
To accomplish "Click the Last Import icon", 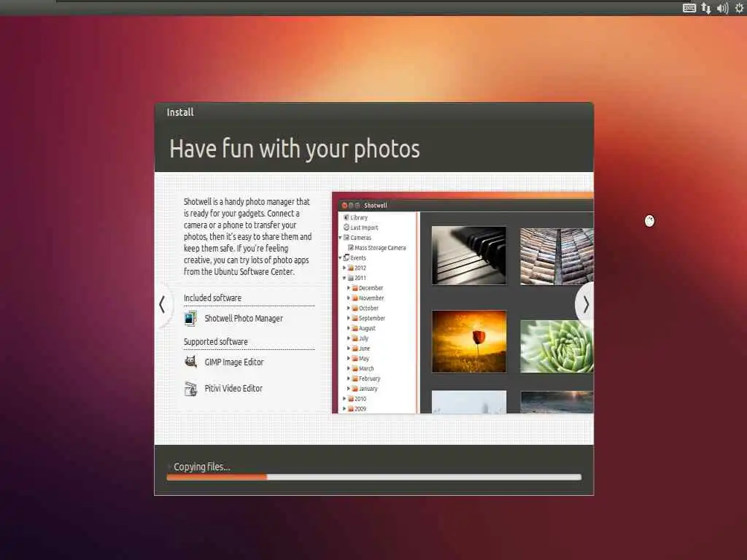I will tap(347, 227).
